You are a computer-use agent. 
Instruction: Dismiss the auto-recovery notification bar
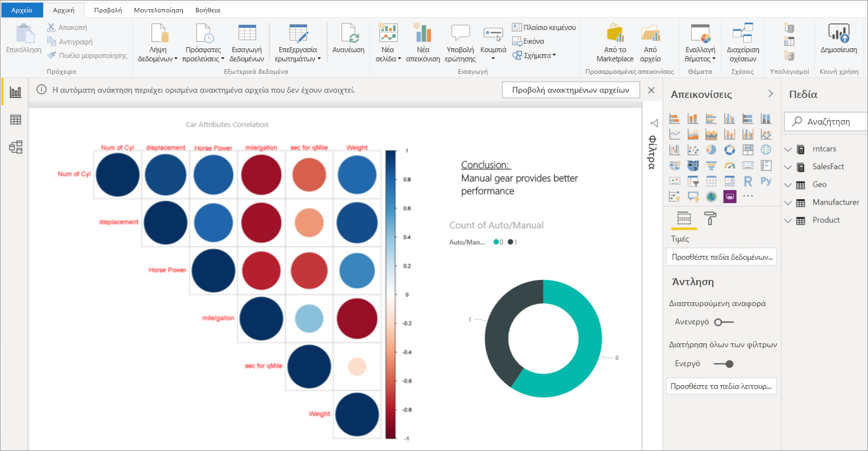click(651, 90)
